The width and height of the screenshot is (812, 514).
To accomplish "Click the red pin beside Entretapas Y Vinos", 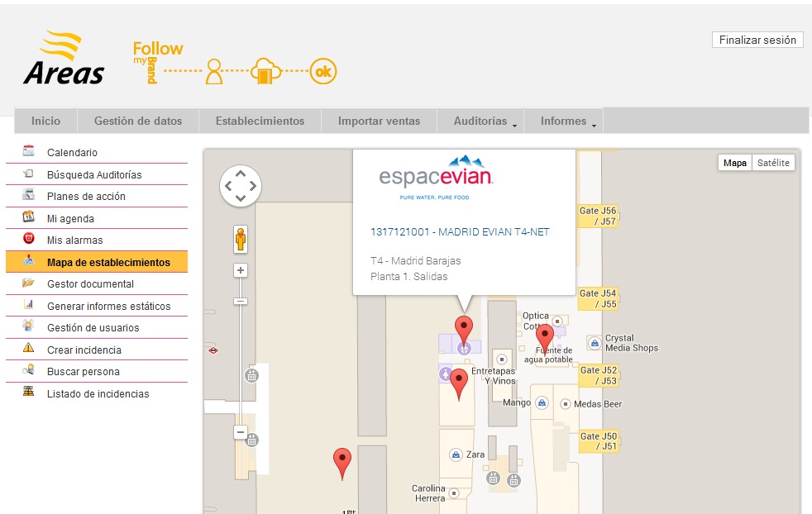I will pos(459,383).
